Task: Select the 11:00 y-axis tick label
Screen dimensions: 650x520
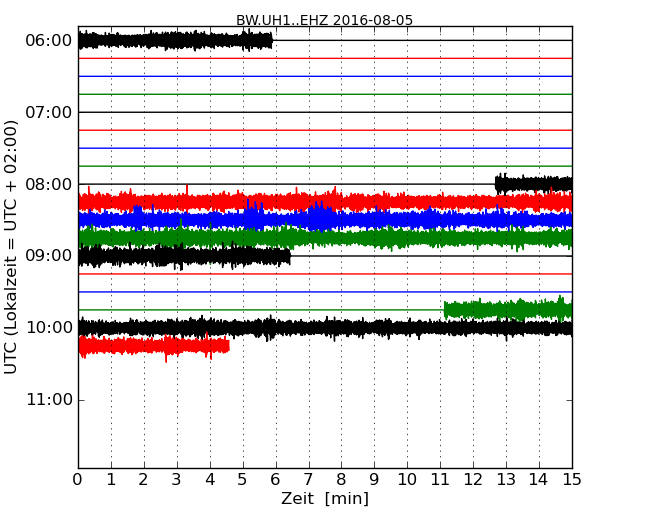Action: click(48, 400)
